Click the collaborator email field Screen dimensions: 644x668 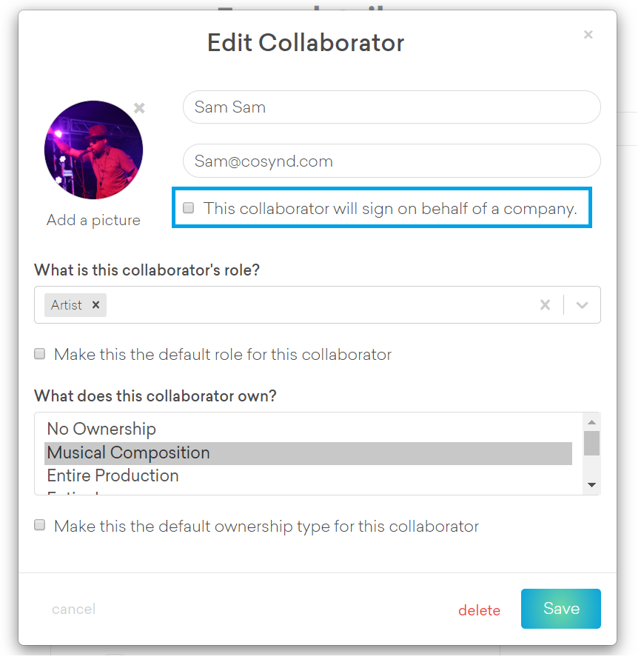click(391, 161)
